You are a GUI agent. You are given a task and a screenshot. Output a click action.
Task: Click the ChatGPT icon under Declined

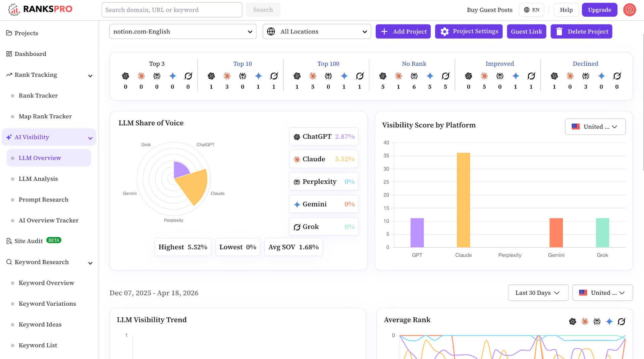click(x=554, y=76)
